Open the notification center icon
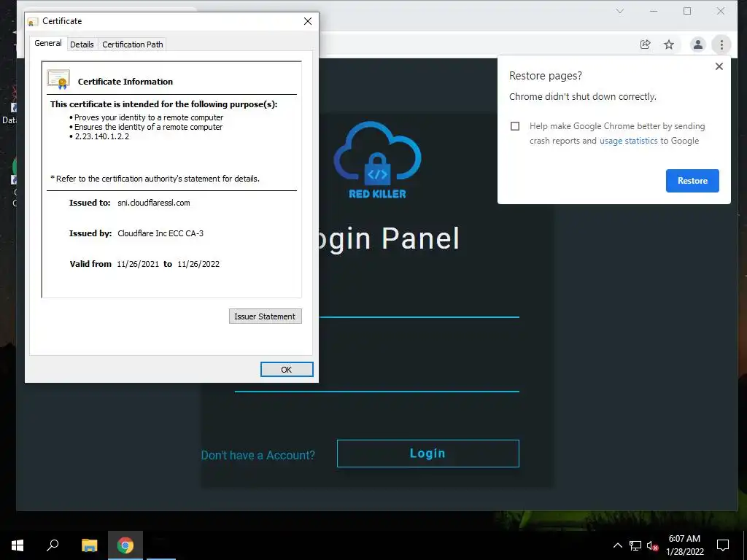Viewport: 747px width, 560px height. point(723,545)
